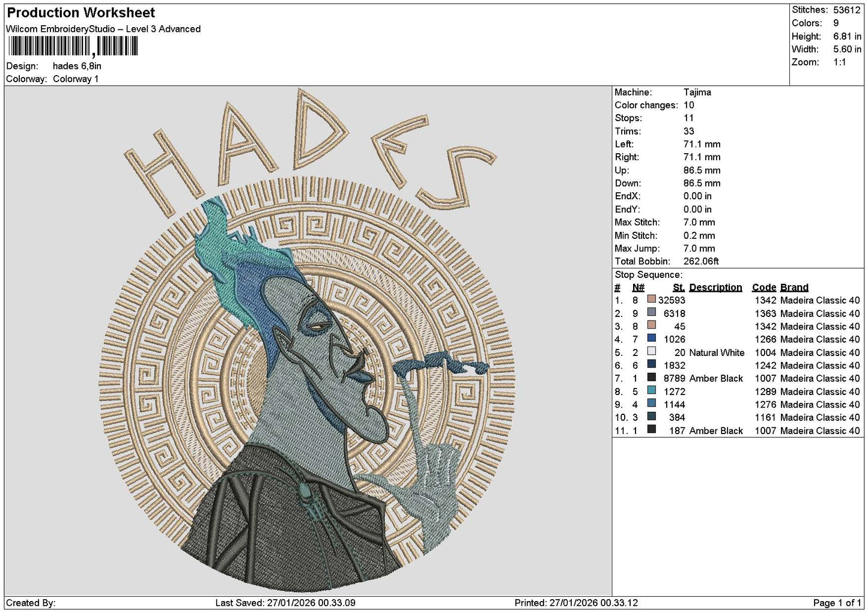Click the EndY value 0.00 in
Viewport: 868px width, 613px height.
tap(697, 210)
